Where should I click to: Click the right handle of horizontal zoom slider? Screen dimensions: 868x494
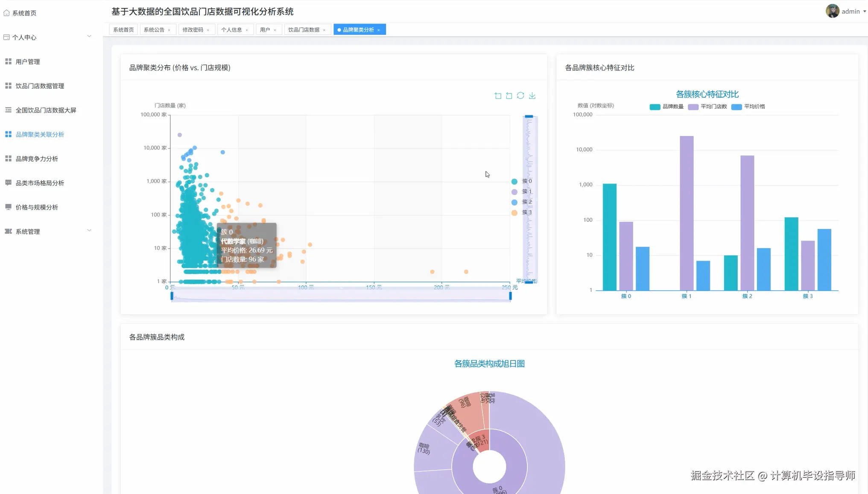(x=510, y=296)
